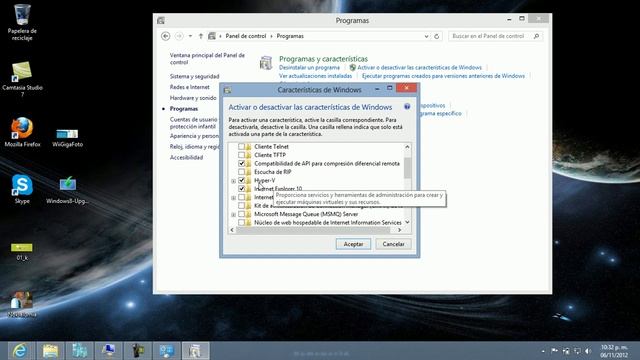Image resolution: width=640 pixels, height=360 pixels.
Task: Click the feature list horizontal scrollbar
Action: [313, 230]
